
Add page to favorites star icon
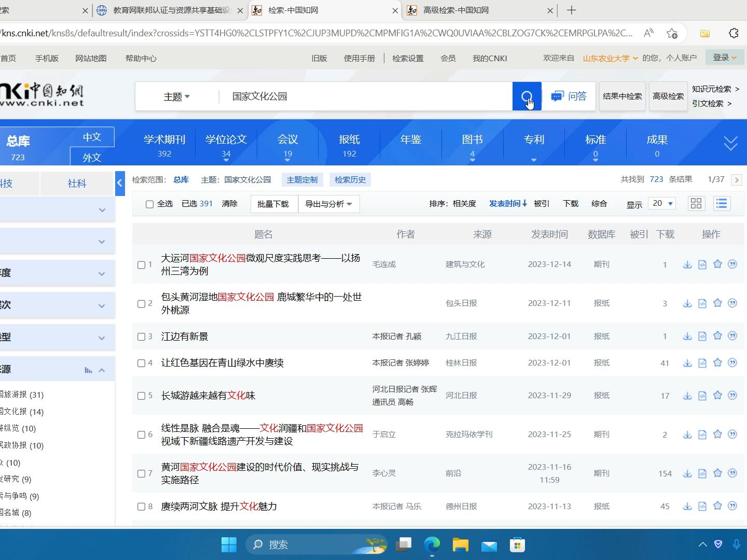(672, 33)
